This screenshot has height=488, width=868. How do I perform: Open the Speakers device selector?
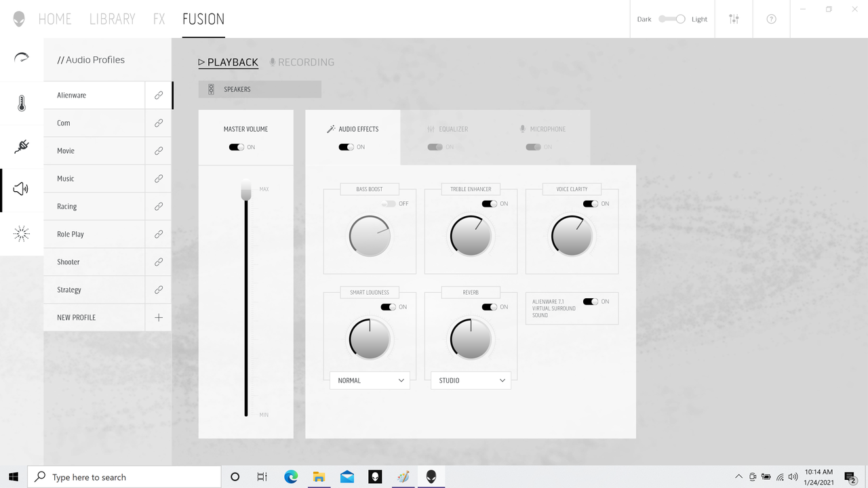tap(260, 89)
